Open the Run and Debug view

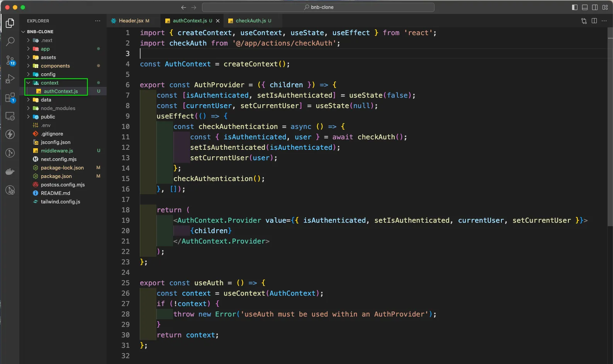[10, 79]
